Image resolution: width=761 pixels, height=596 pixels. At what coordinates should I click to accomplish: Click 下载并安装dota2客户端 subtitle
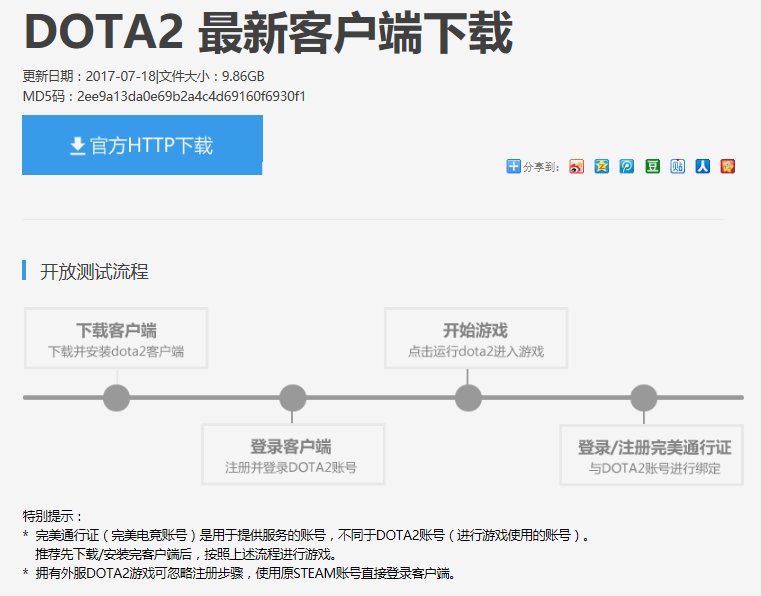pyautogui.click(x=116, y=351)
